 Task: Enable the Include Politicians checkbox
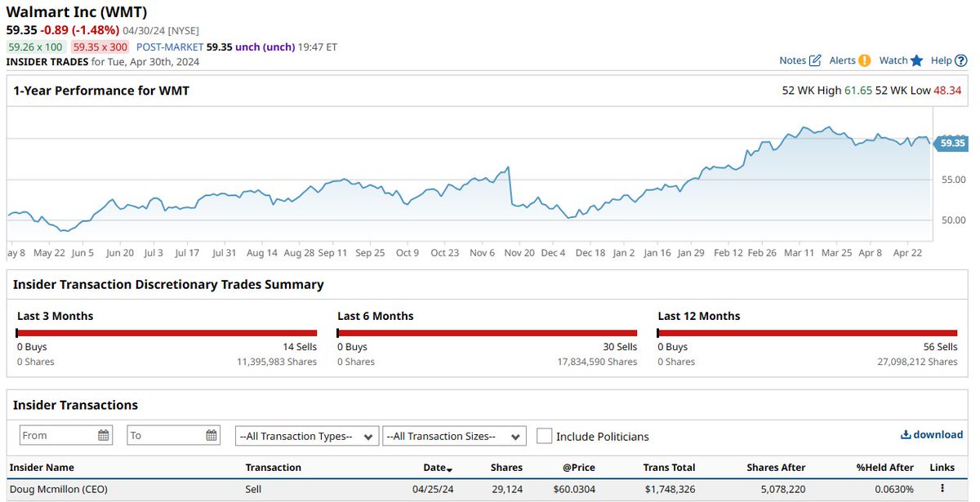544,436
